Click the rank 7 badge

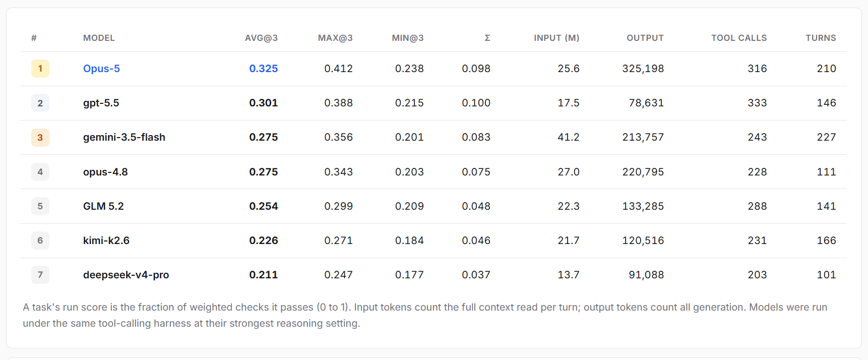click(40, 275)
